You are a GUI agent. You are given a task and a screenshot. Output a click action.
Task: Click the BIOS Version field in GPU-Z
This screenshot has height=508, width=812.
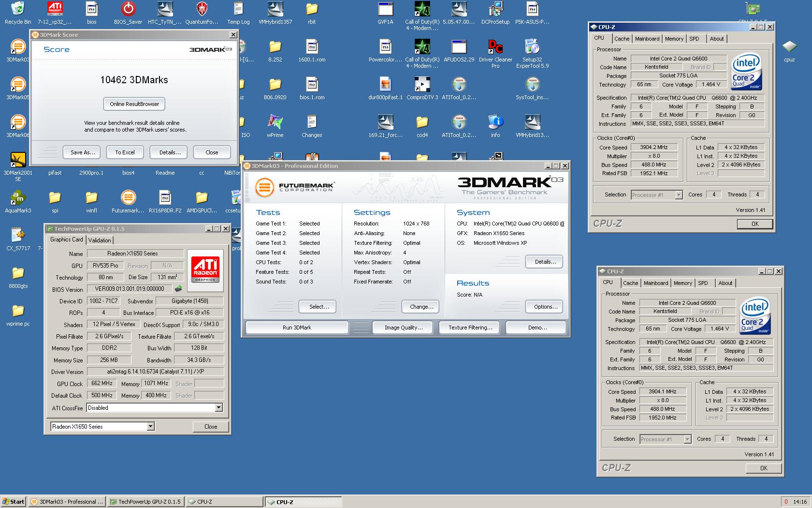pyautogui.click(x=130, y=289)
